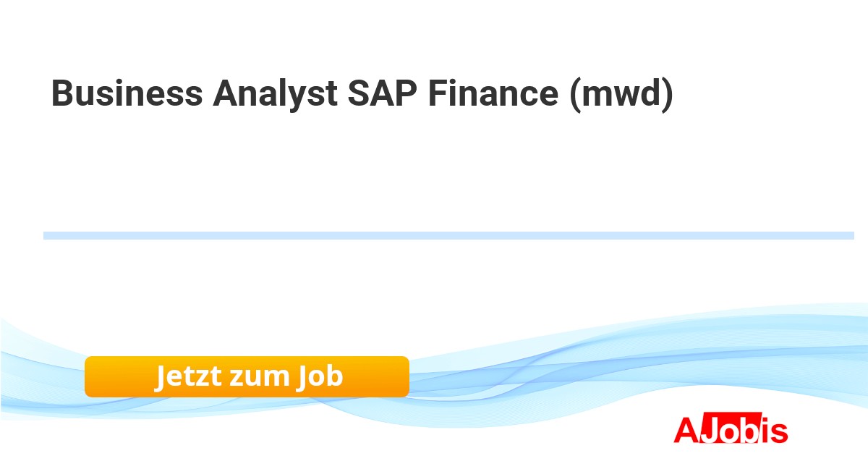Open the AJobis logo
This screenshot has height=456, width=868.
730,430
